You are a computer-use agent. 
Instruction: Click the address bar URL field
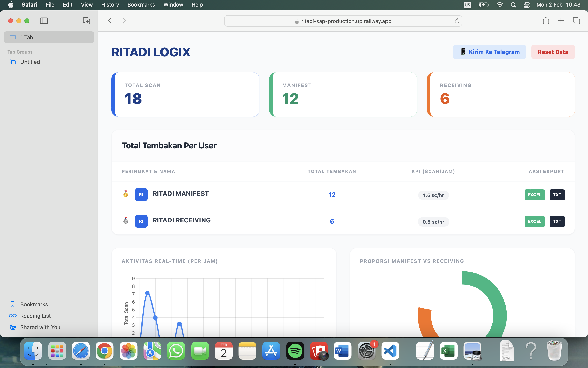coord(343,21)
